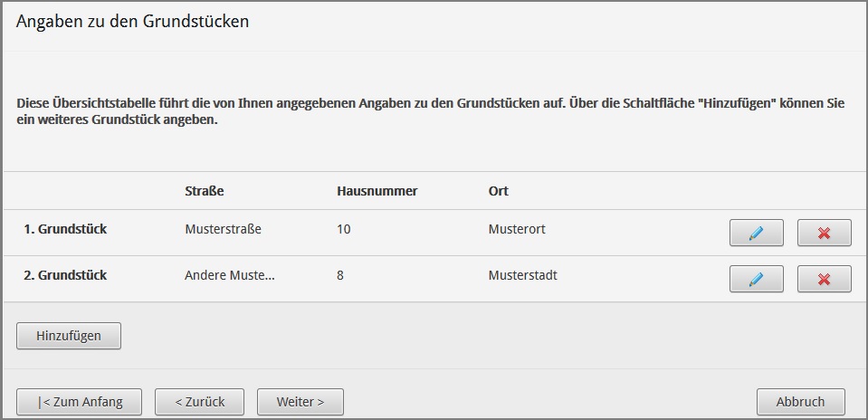Select the 1. Grundstück row label
868x420 pixels.
tap(65, 229)
